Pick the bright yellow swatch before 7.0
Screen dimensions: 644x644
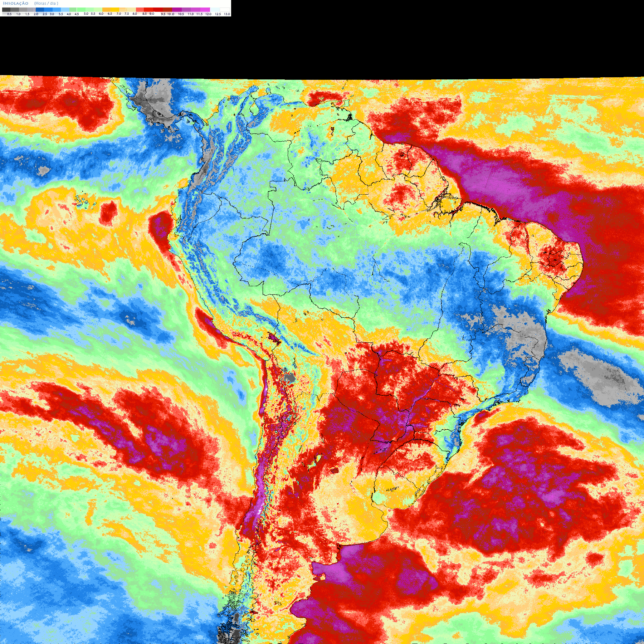click(115, 10)
